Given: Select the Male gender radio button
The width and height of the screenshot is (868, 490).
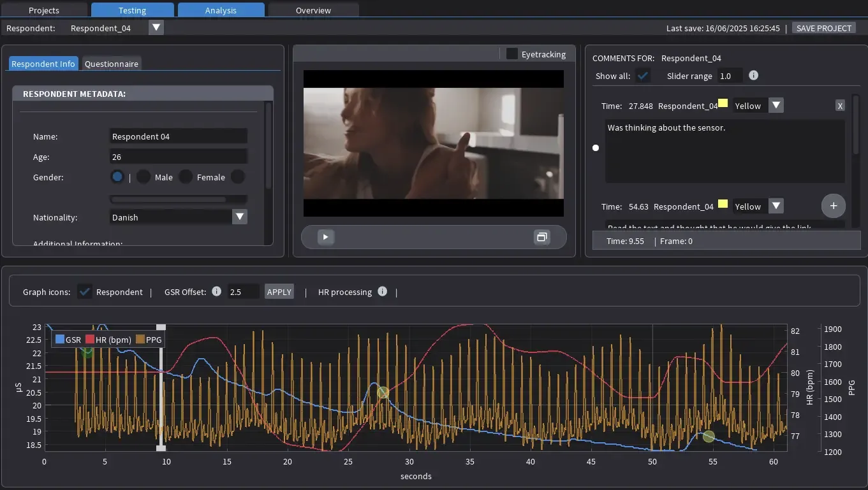Looking at the screenshot, I should point(143,177).
